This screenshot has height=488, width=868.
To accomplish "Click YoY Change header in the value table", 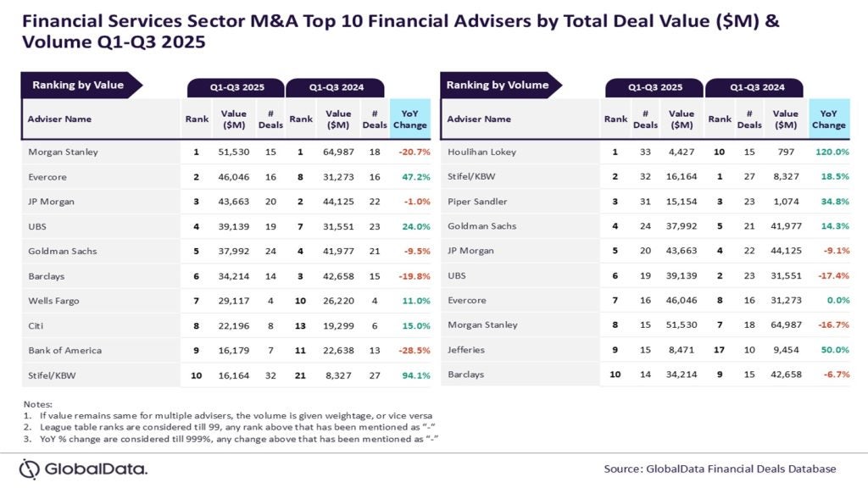I will [410, 119].
